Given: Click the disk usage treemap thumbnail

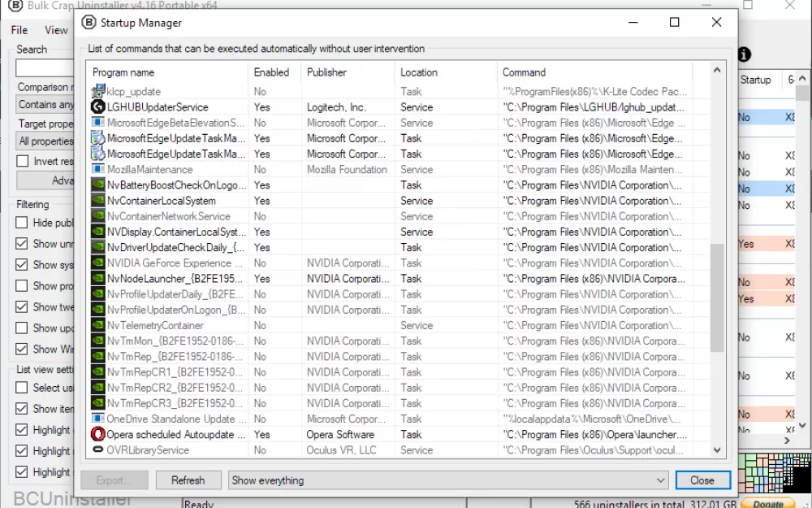Looking at the screenshot, I should point(774,473).
